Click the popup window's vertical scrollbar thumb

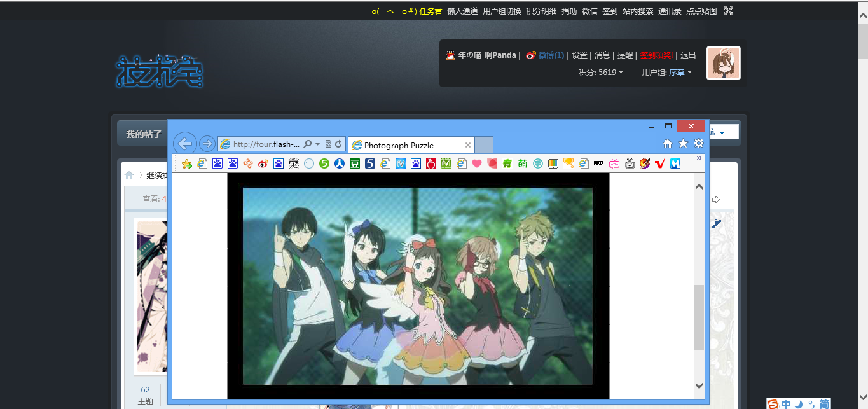pos(699,317)
